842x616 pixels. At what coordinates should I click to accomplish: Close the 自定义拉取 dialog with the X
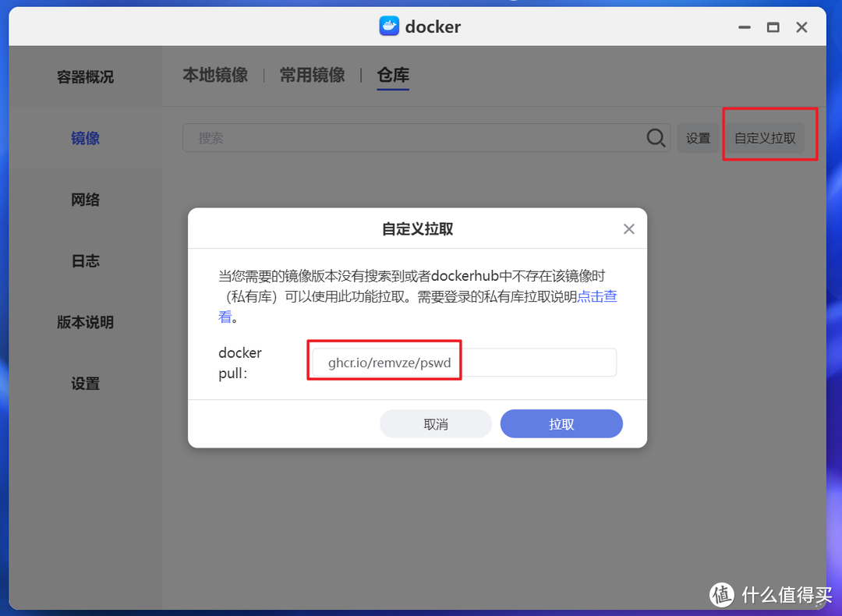(x=628, y=228)
